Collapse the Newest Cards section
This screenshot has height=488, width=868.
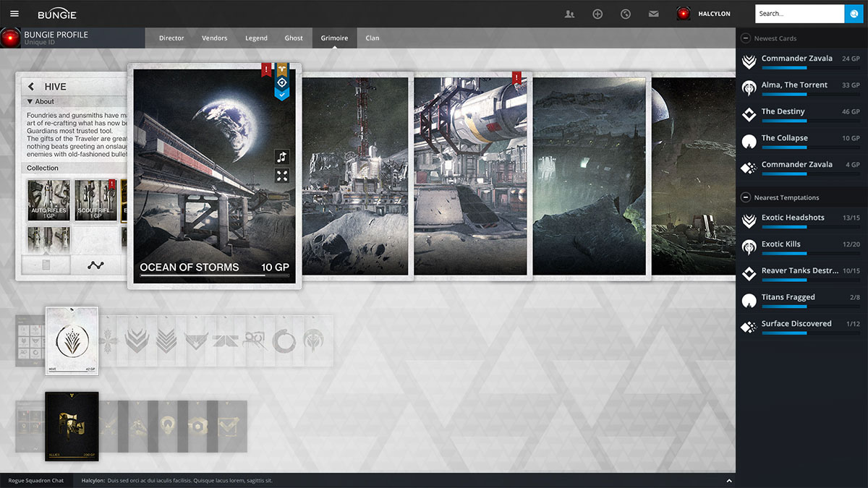coord(746,38)
